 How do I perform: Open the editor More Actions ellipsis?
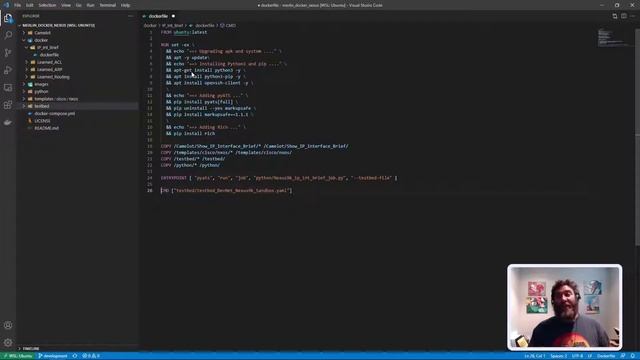coord(633,16)
